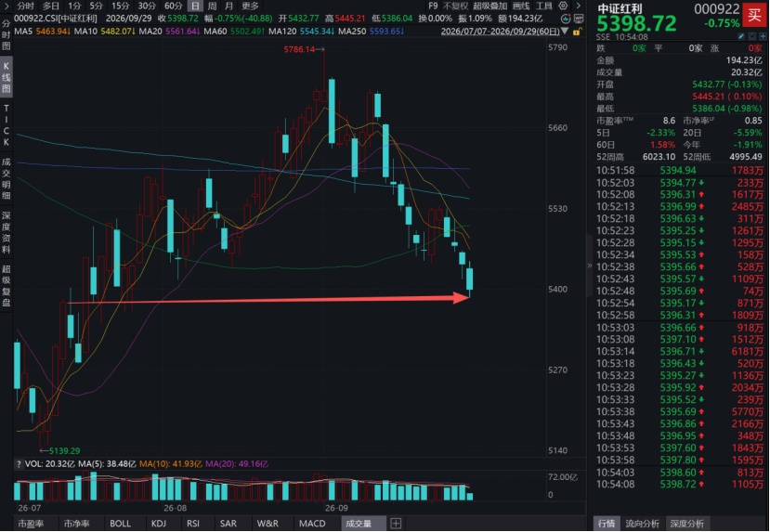Open the 深度分析 tab
The width and height of the screenshot is (770, 532).
687,524
